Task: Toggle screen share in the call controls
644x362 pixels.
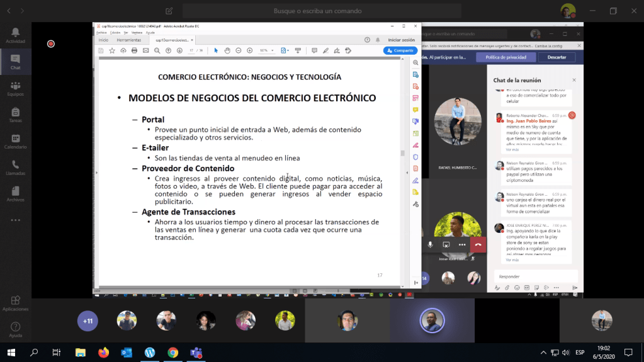Action: 446,244
